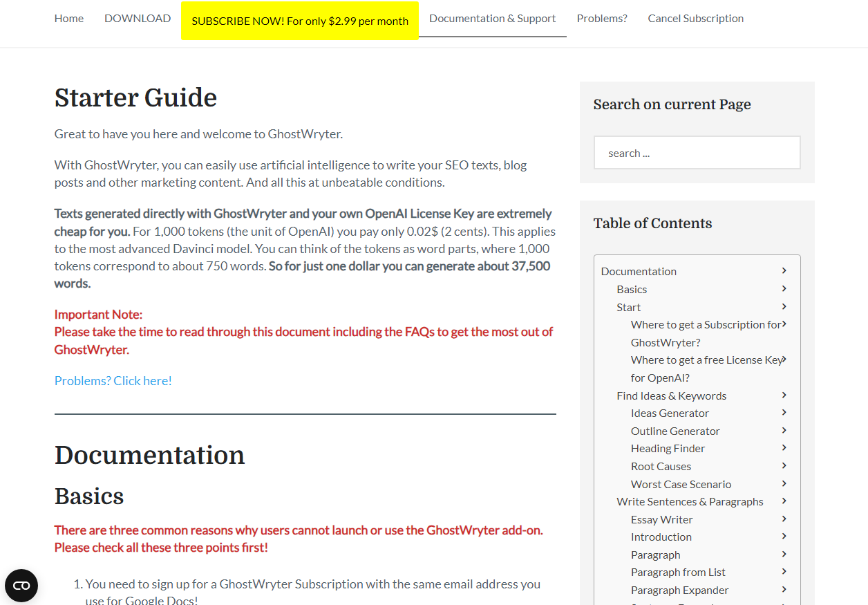
Task: Open the Problems? menu item
Action: point(602,19)
